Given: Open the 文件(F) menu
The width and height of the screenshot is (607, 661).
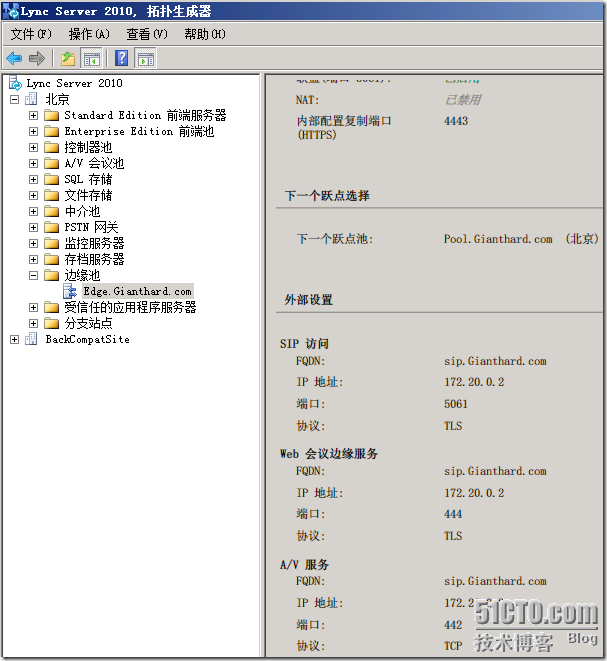Looking at the screenshot, I should [x=31, y=34].
